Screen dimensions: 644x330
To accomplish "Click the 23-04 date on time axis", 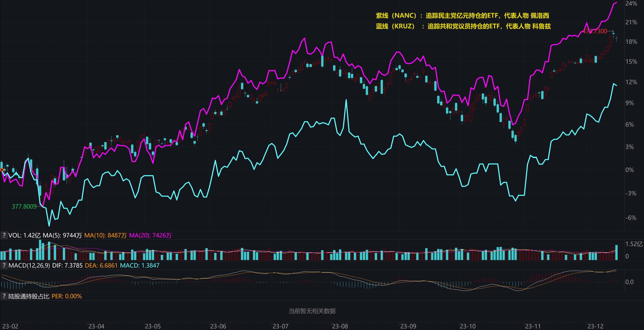I will (96, 326).
